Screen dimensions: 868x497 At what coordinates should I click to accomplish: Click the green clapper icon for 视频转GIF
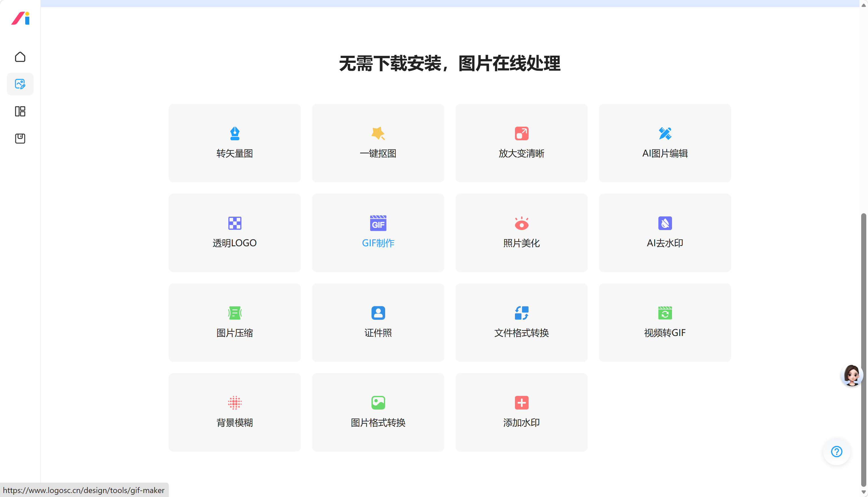pyautogui.click(x=665, y=313)
